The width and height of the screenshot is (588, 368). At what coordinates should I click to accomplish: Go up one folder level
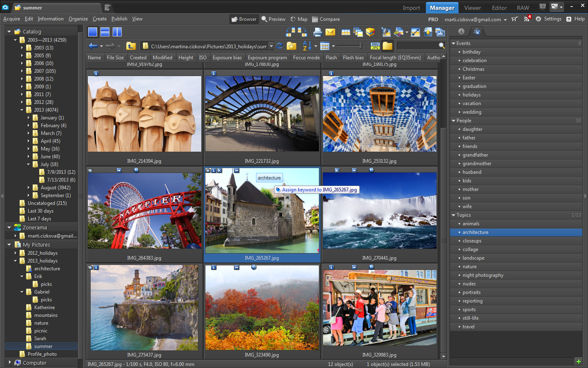click(x=131, y=46)
